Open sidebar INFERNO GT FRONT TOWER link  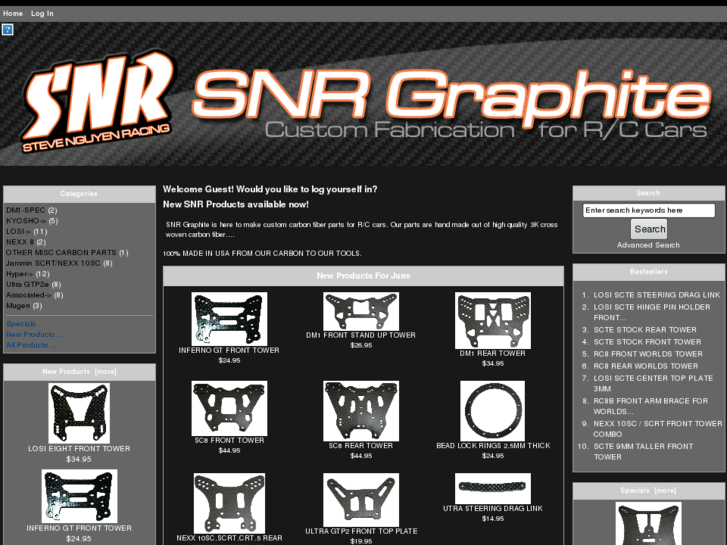pyautogui.click(x=79, y=528)
